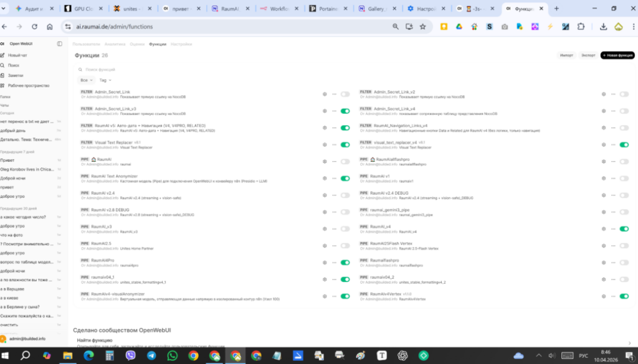Open settings gear for Admin_Secret_Link function
The image size is (638, 364).
325,94
